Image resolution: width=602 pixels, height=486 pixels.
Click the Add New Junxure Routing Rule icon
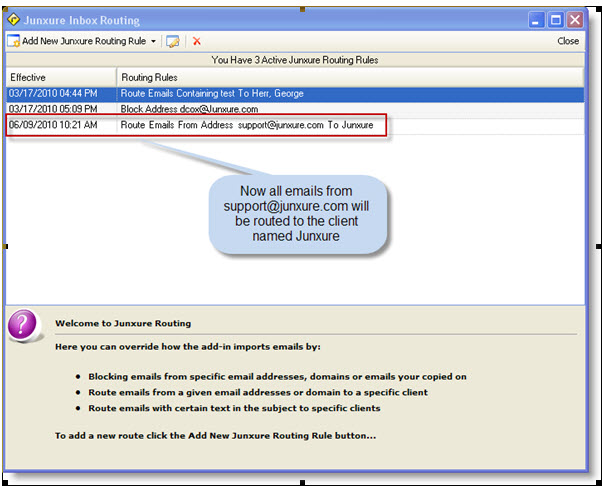[13, 41]
